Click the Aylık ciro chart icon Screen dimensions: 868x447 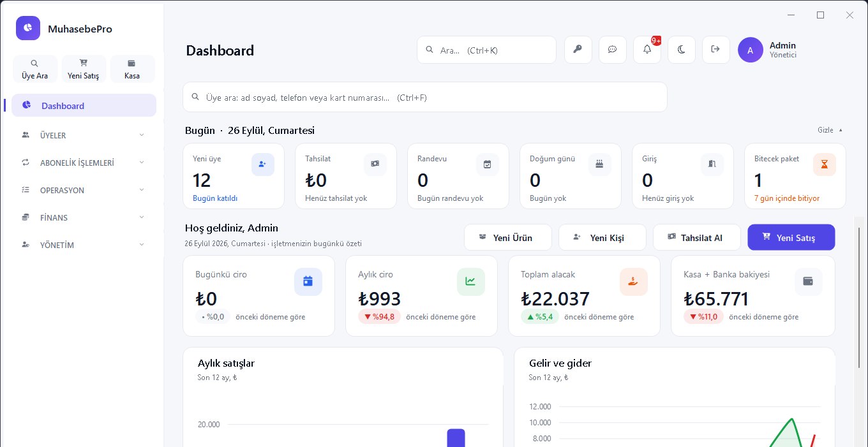point(471,282)
